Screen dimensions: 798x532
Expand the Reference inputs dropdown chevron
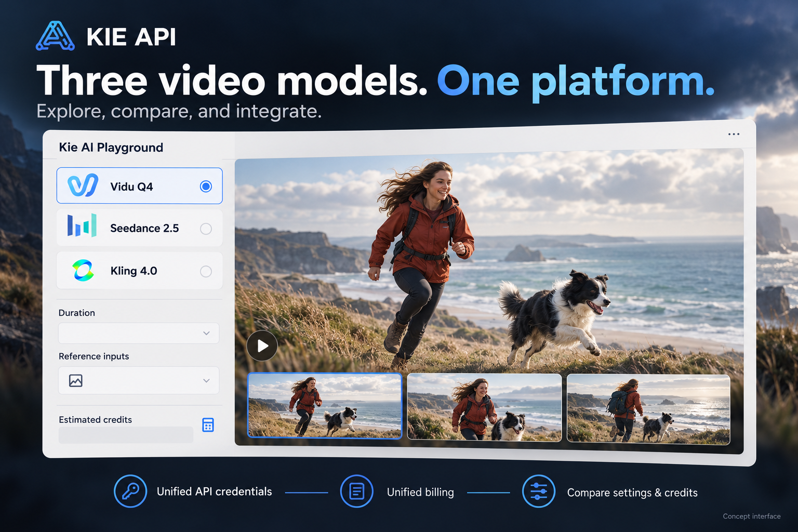(206, 381)
